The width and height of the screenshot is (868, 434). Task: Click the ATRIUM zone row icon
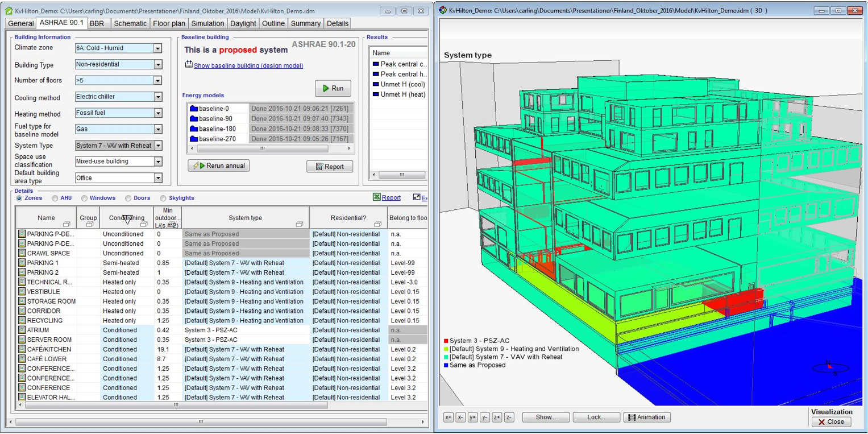(x=22, y=330)
